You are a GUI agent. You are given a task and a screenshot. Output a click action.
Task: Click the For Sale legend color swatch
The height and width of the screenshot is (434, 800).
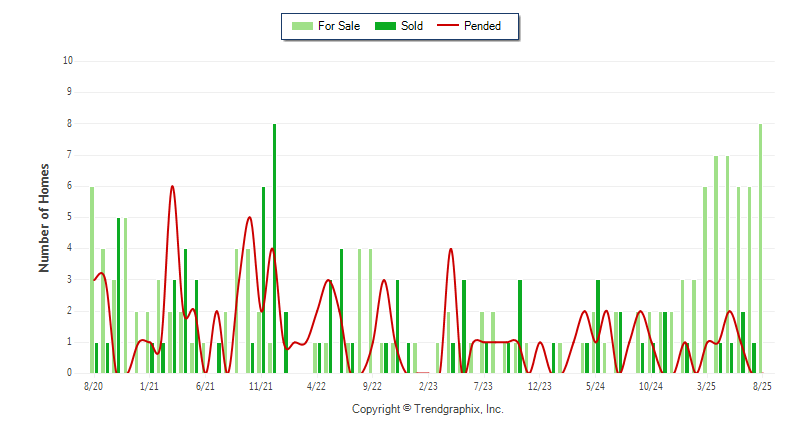tap(302, 26)
